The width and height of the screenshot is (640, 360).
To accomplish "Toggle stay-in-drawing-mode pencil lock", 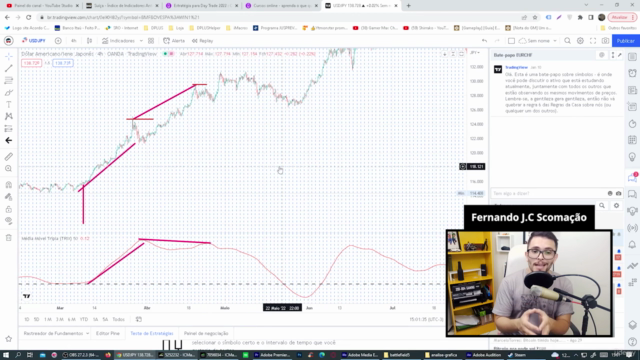I will [9, 197].
